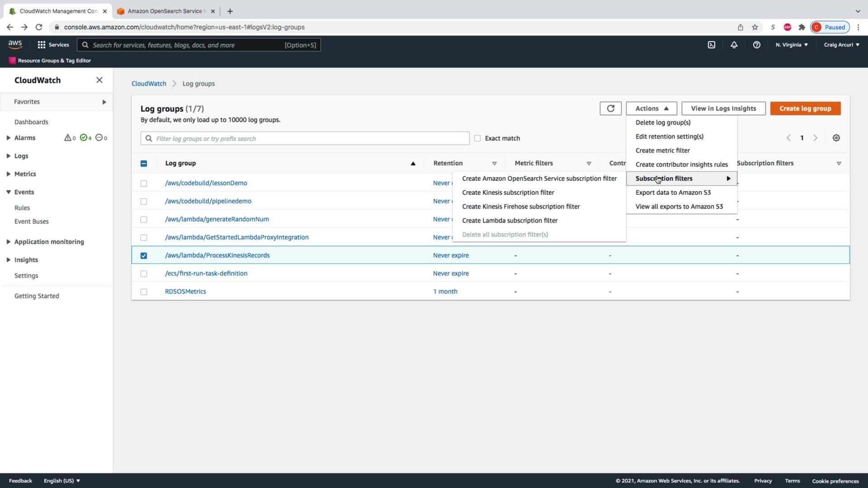Open the notifications bell icon
Screen dimensions: 868x488
[734, 45]
